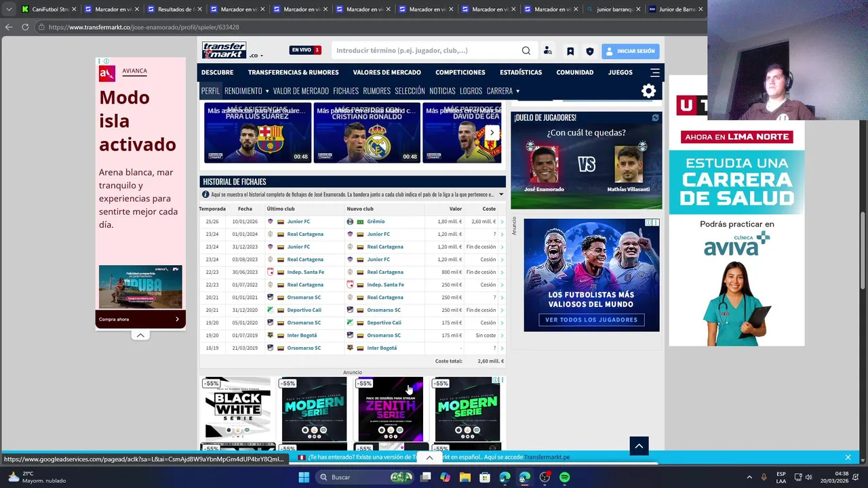Click the browser back arrow

click(9, 27)
